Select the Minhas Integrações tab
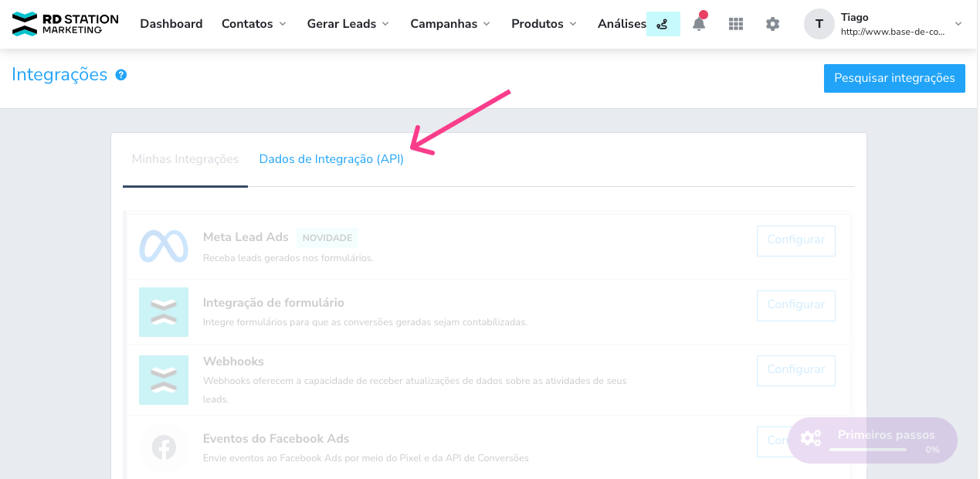 click(185, 159)
